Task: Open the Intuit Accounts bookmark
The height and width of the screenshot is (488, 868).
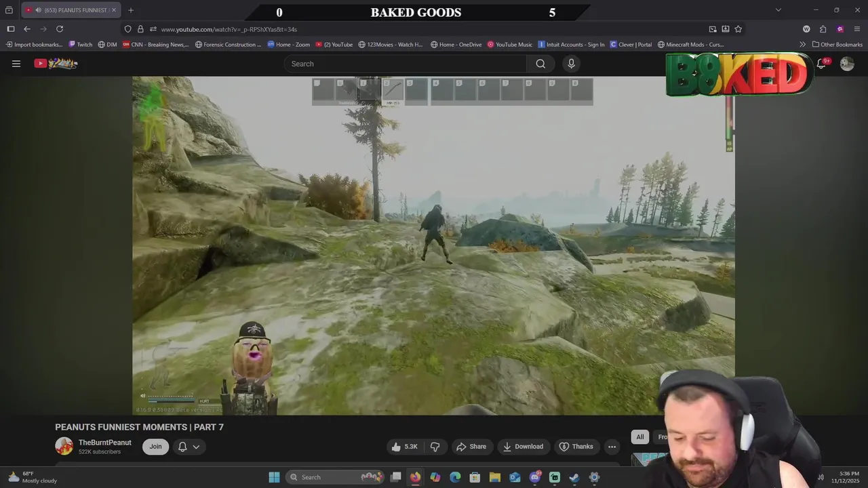Action: (571, 45)
